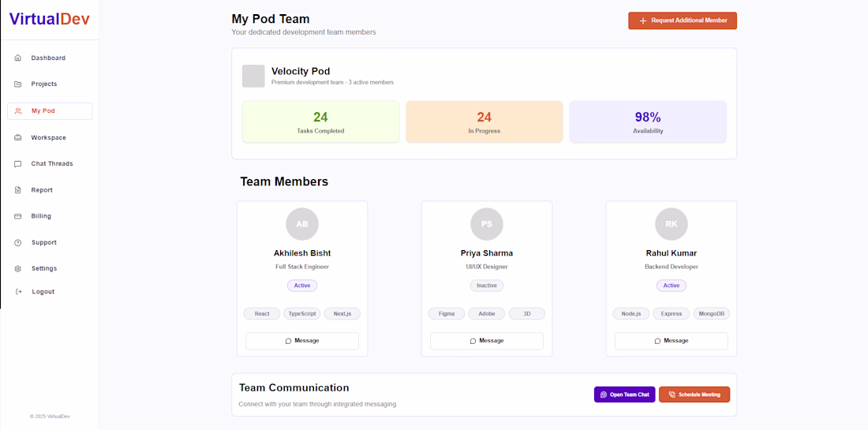Click the Schedule Meeting button
The height and width of the screenshot is (430, 868).
(x=694, y=394)
